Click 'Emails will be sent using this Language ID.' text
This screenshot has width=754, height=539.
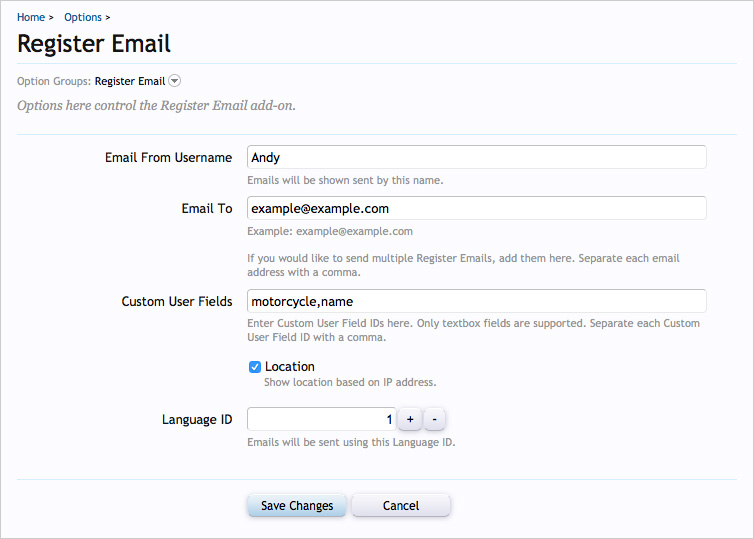click(351, 442)
